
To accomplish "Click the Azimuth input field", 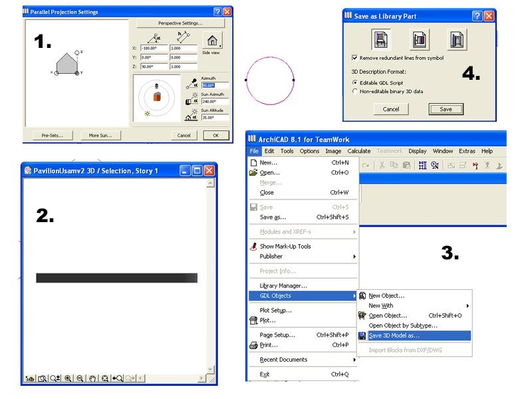I will (x=215, y=85).
